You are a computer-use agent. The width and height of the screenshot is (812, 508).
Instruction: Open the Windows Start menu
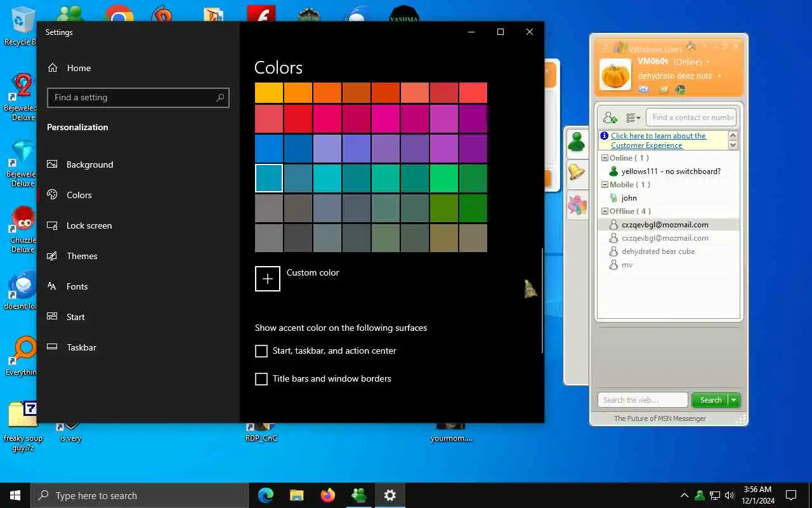(x=15, y=495)
